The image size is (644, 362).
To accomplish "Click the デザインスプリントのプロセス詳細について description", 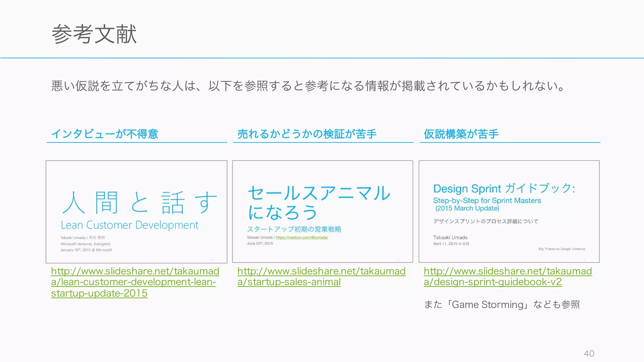I will tap(486, 221).
